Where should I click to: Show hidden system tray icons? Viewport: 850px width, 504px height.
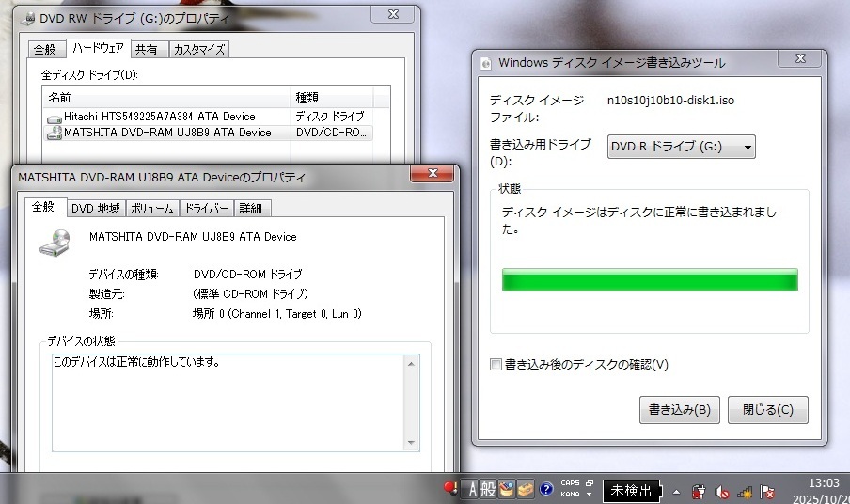pos(676,492)
